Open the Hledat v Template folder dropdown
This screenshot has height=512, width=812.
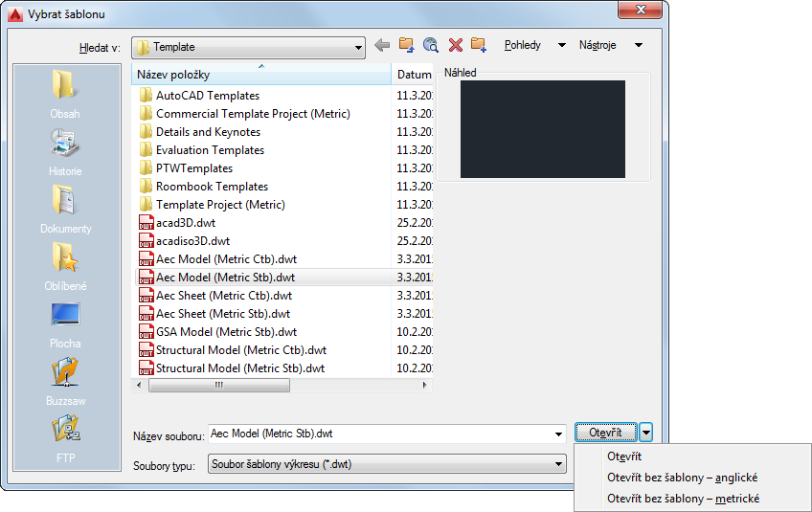tap(249, 47)
